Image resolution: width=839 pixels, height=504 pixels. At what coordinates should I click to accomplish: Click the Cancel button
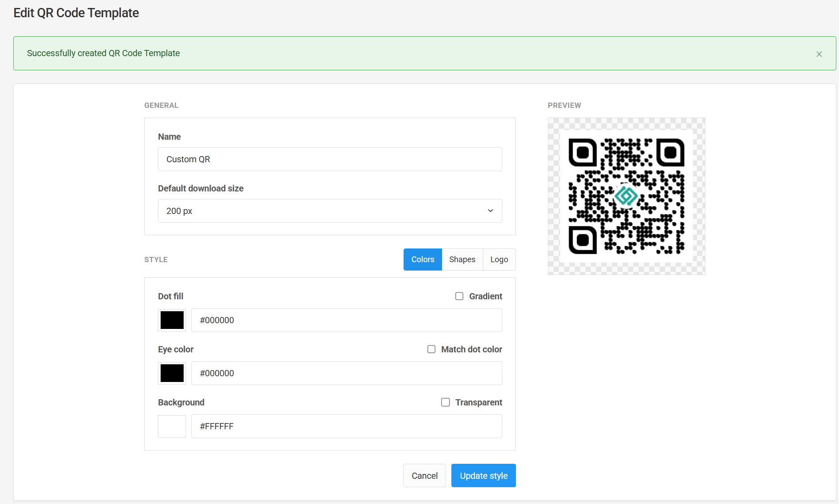click(x=424, y=476)
